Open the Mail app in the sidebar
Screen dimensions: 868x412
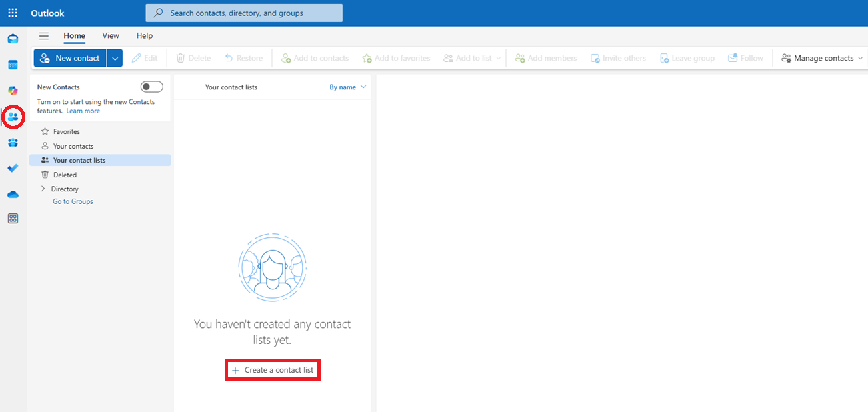[13, 39]
